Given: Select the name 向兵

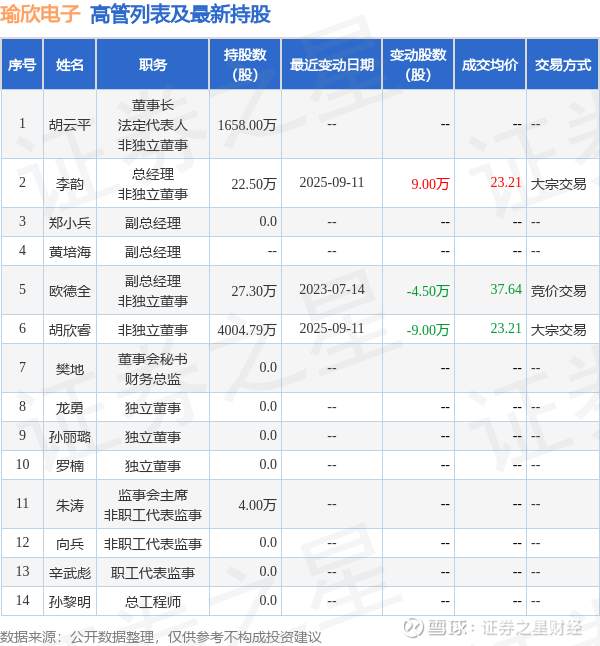Looking at the screenshot, I should [70, 544].
